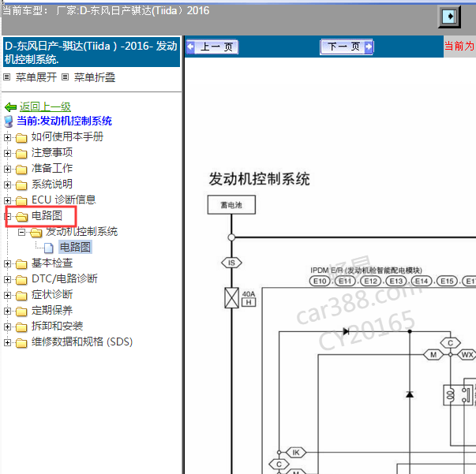This screenshot has height=474, width=476.
Task: Select 系统说明 tree item
Action: [x=52, y=184]
